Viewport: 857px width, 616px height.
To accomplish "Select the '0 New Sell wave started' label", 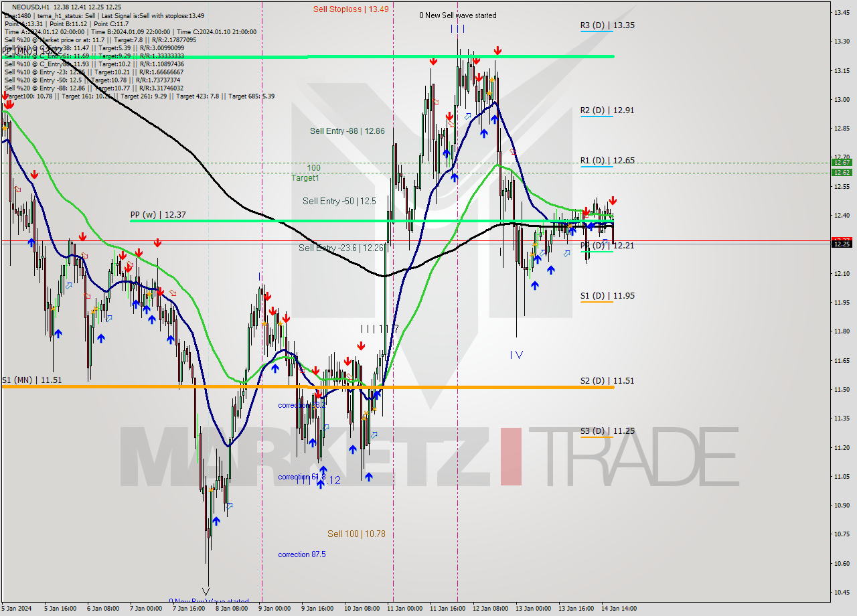I will [458, 15].
